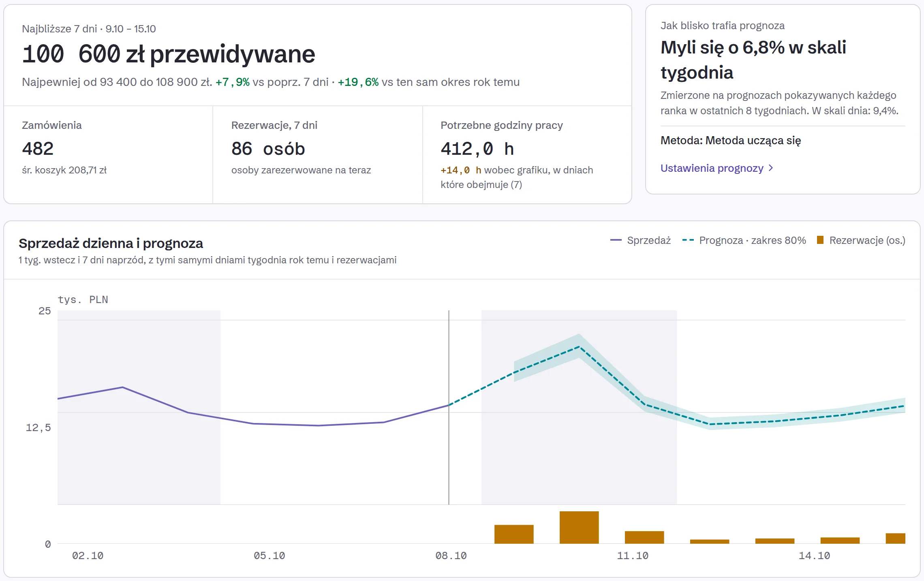Click the +19,6% year-over-year value
The image size is (924, 581).
[x=358, y=82]
